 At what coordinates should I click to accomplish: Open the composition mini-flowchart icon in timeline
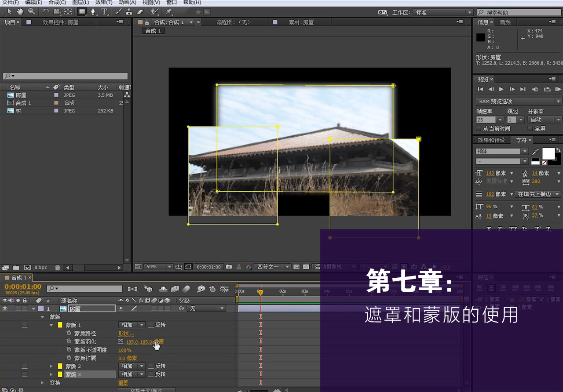click(x=132, y=289)
